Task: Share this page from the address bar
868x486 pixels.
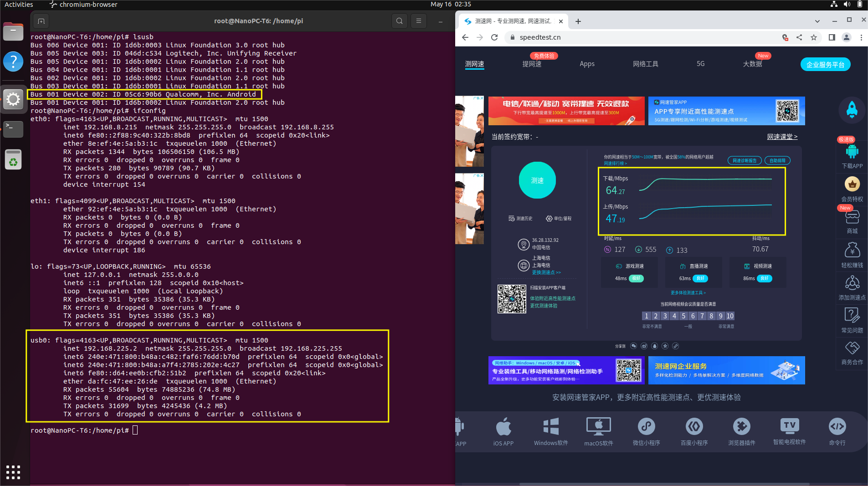Action: click(x=799, y=37)
